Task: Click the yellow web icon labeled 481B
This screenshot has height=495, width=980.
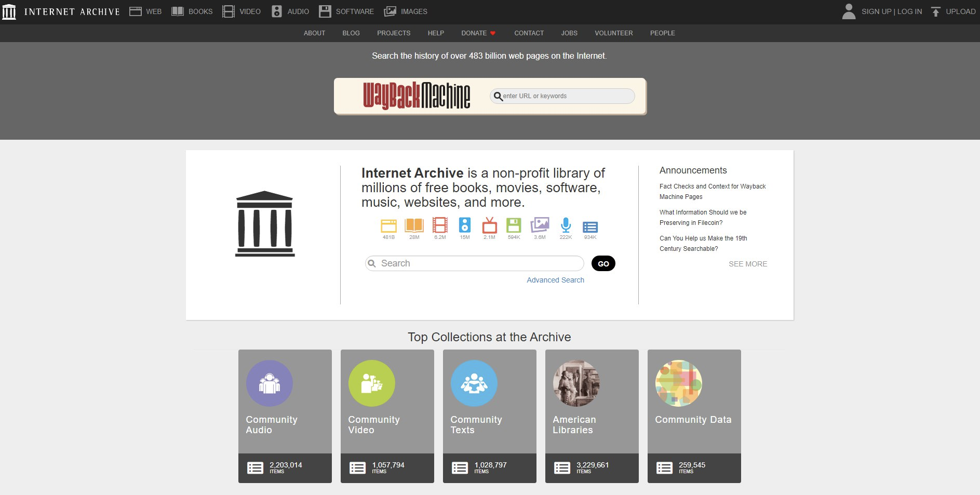Action: (x=389, y=225)
